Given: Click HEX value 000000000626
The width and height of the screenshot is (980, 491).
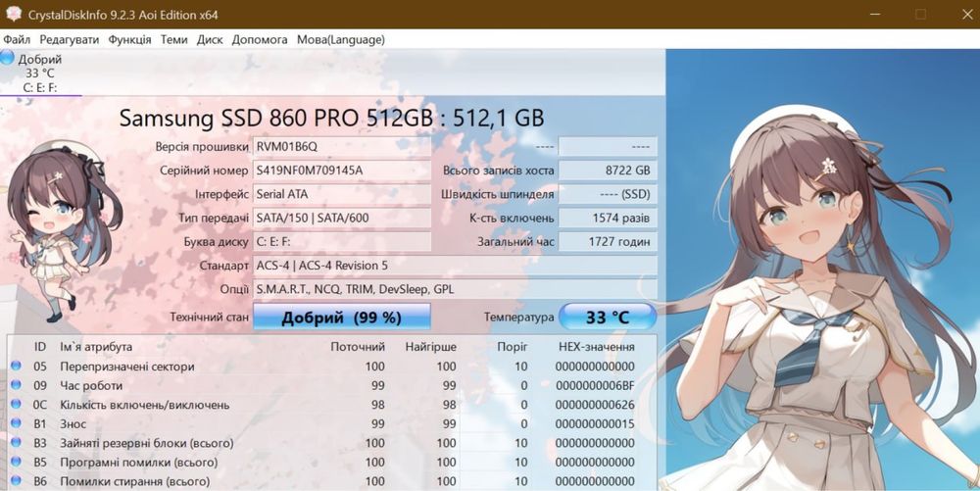Looking at the screenshot, I should (x=595, y=405).
